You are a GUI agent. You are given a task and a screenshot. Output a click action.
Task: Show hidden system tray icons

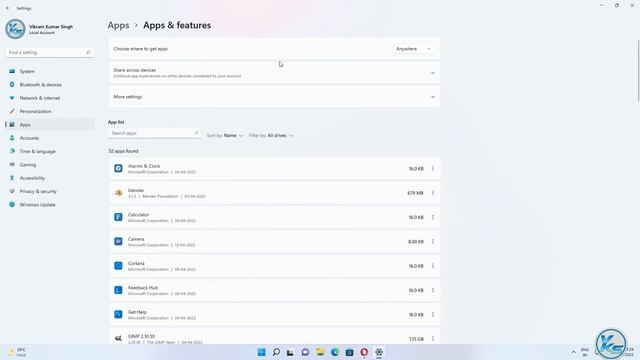point(573,352)
